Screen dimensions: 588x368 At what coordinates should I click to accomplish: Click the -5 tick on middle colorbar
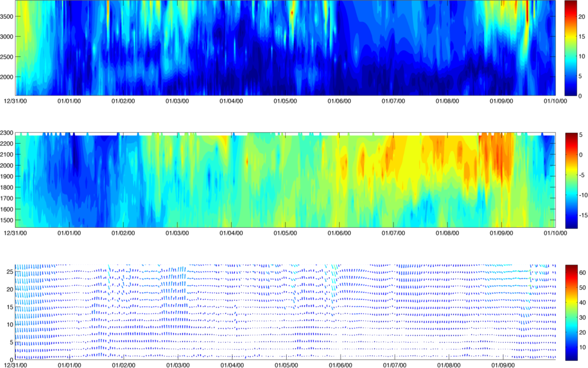coord(583,175)
